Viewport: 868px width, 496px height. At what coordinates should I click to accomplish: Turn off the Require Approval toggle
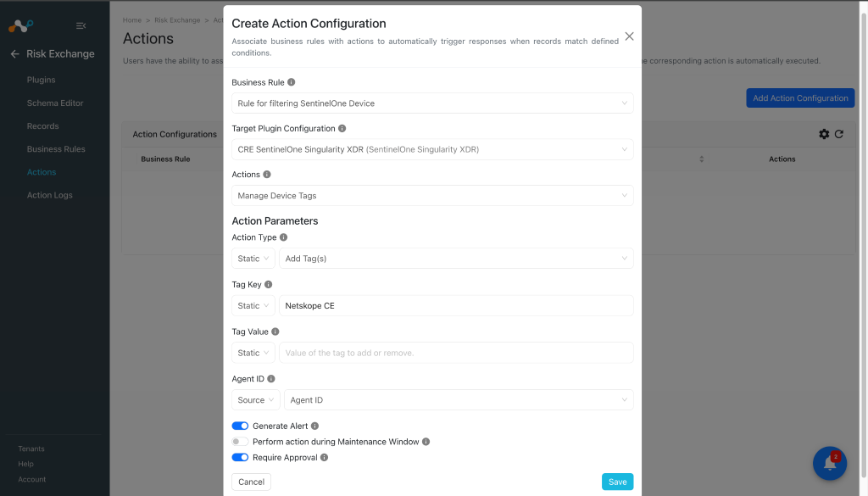[240, 458]
